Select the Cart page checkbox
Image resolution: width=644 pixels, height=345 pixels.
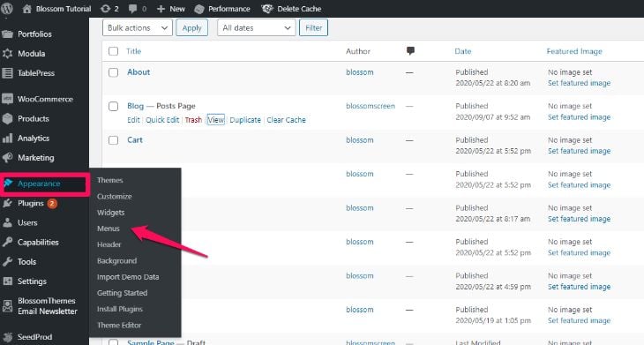113,140
